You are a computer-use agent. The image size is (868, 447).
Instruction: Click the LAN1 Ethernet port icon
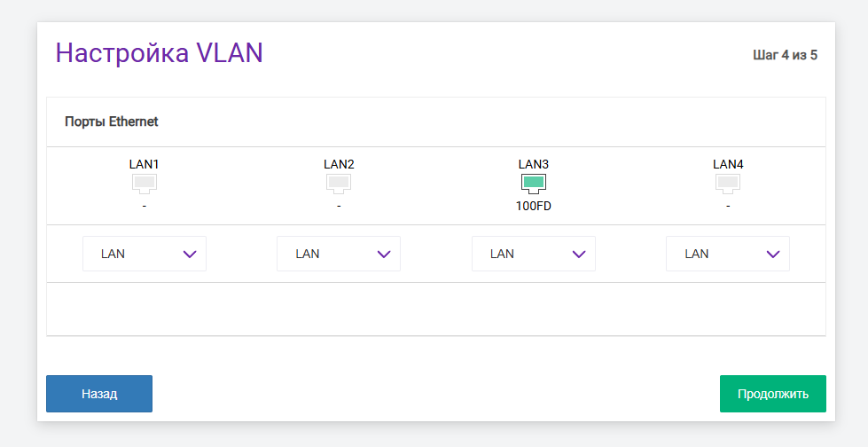[x=144, y=183]
